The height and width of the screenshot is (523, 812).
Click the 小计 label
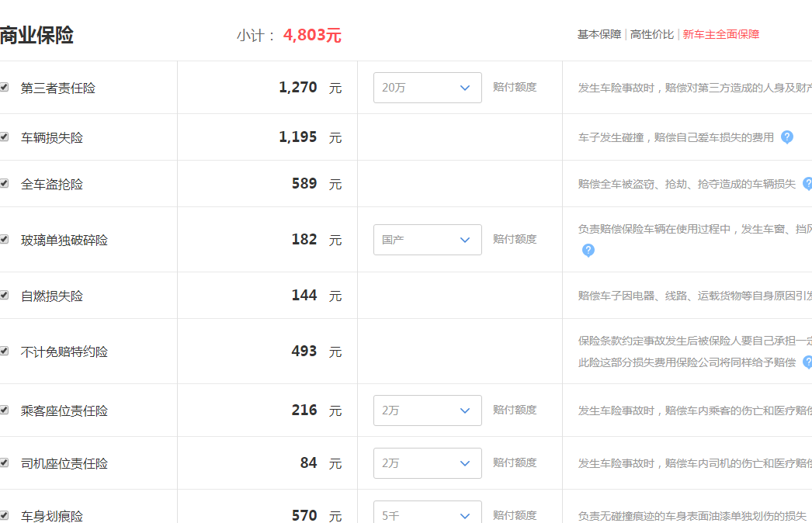256,36
